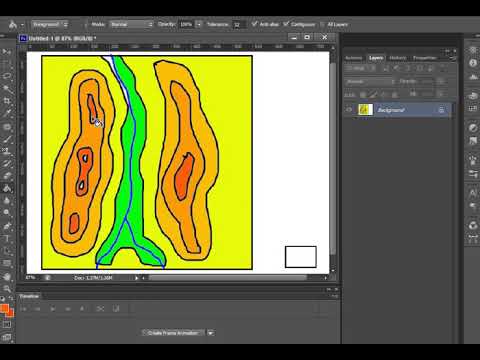Open the Mode Normal dropdown

131,24
